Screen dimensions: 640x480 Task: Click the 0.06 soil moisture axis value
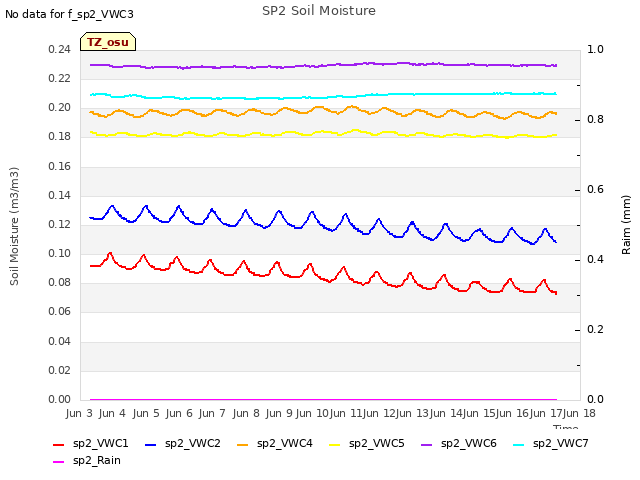(x=60, y=312)
